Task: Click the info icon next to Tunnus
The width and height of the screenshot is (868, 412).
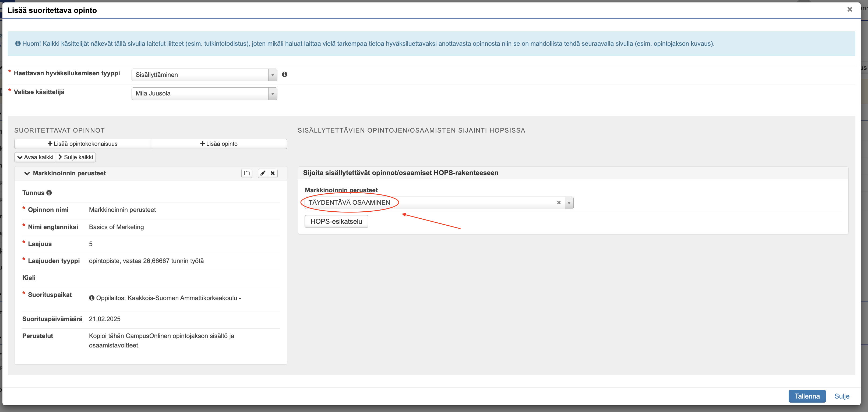Action: click(x=49, y=193)
